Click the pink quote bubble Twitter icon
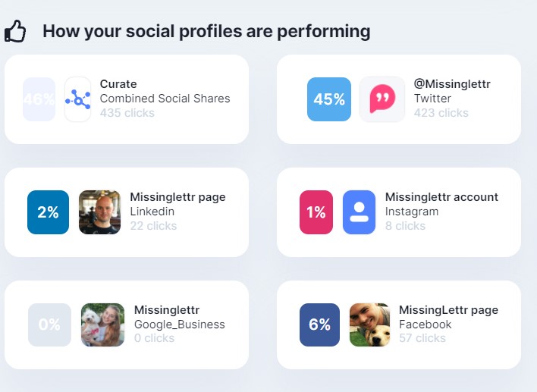This screenshot has width=537, height=392. click(x=382, y=99)
